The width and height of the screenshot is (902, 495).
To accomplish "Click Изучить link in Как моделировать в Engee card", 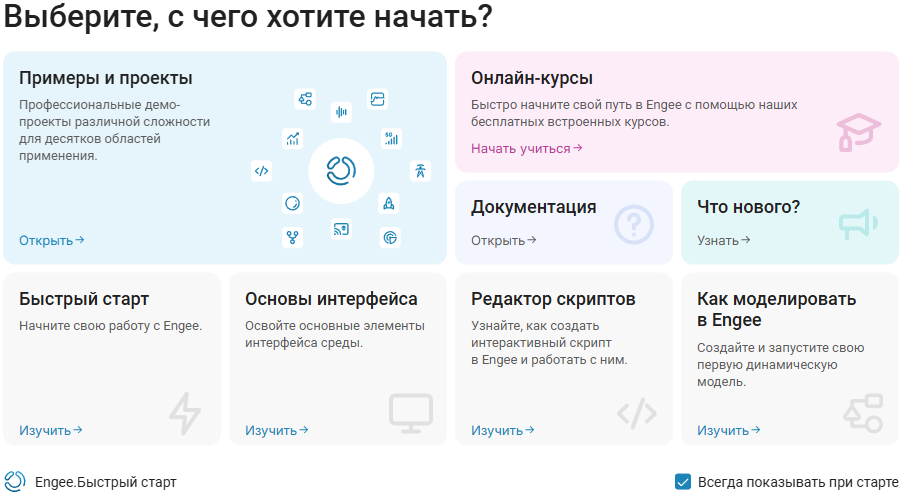I will pos(729,431).
